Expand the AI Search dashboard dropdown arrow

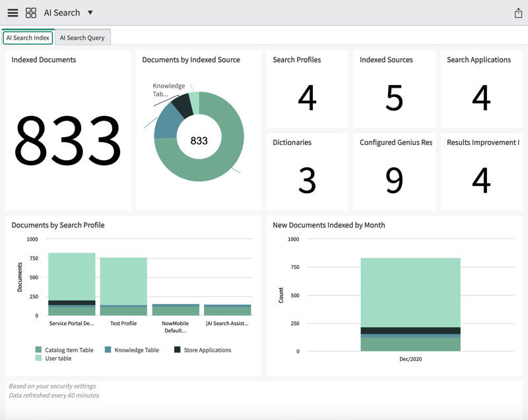click(x=90, y=13)
